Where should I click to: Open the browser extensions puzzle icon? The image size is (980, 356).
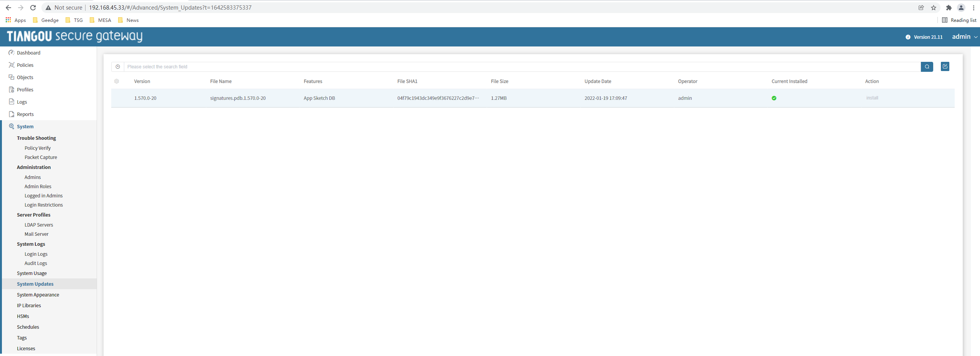click(x=949, y=8)
